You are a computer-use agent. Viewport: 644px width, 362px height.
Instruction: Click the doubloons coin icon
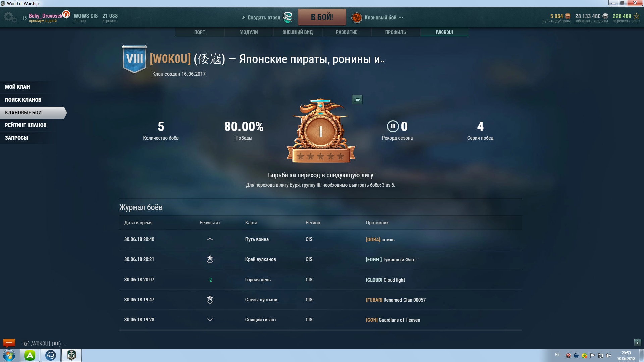568,16
